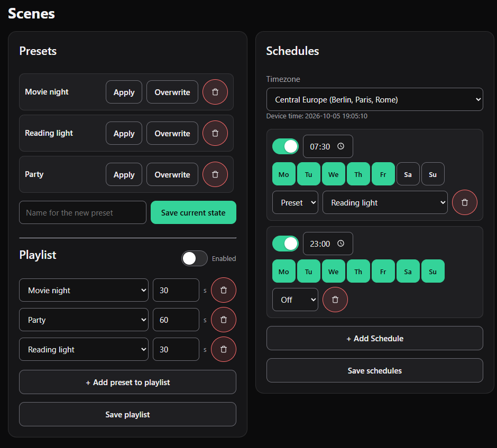Toggle Friday on the 07:30 schedule

pos(383,174)
